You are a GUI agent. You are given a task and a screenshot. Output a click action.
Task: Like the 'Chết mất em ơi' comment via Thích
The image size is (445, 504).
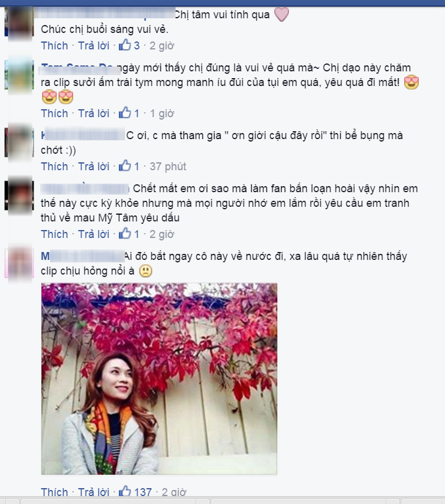tap(54, 234)
